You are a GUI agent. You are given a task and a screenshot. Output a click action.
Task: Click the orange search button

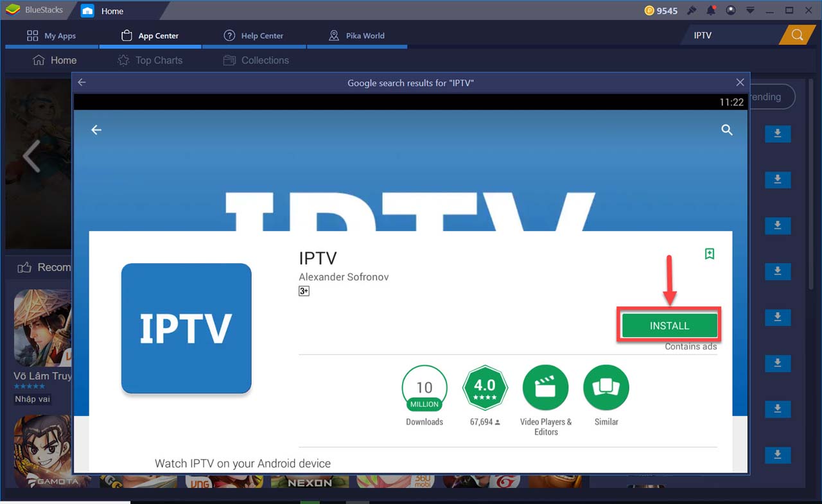(x=797, y=35)
